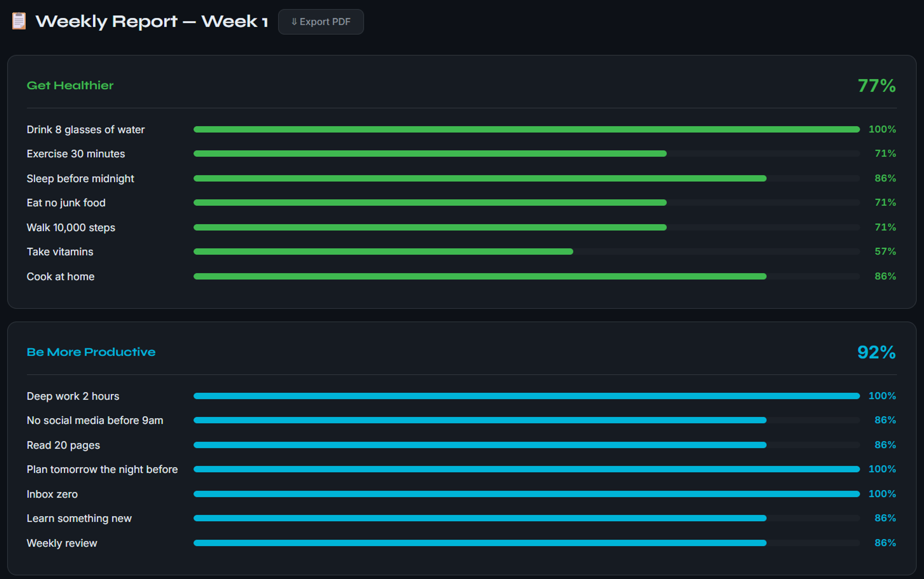The width and height of the screenshot is (924, 579).
Task: Click the Sleep before midnight label
Action: pos(80,179)
